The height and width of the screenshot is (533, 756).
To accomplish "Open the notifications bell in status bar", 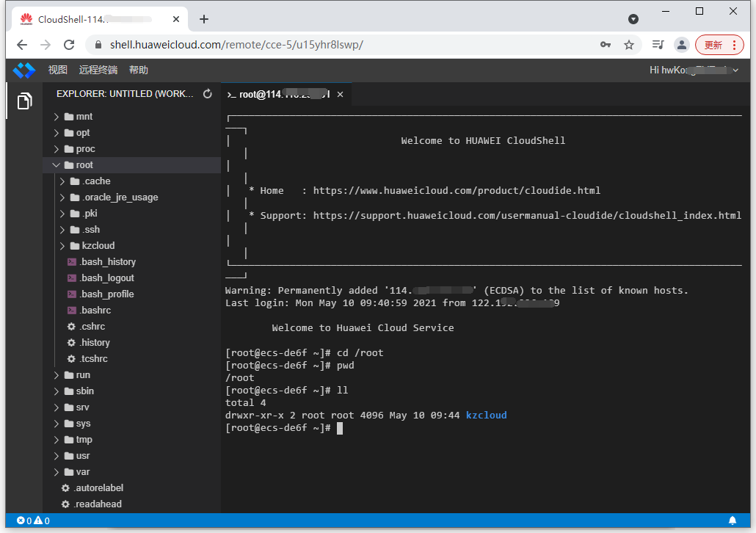I will (x=733, y=521).
